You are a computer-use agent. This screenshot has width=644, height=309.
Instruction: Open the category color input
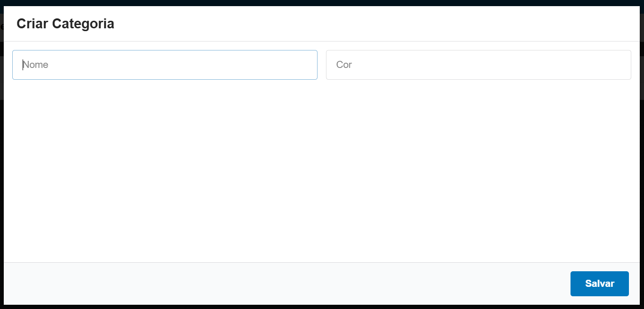tap(478, 65)
